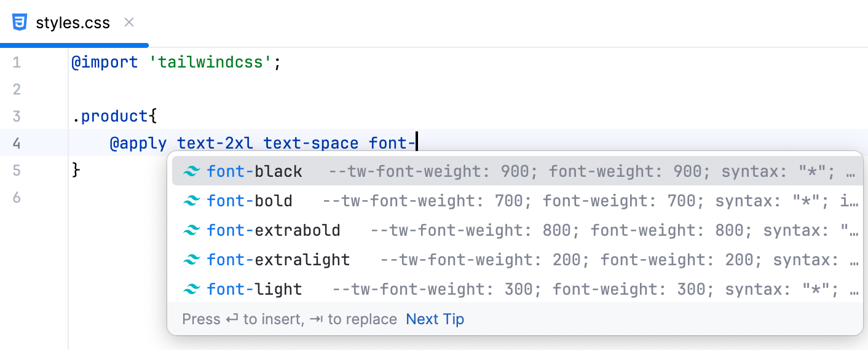Select font-extralight in autocomplete popup
This screenshot has width=868, height=350.
point(278,260)
